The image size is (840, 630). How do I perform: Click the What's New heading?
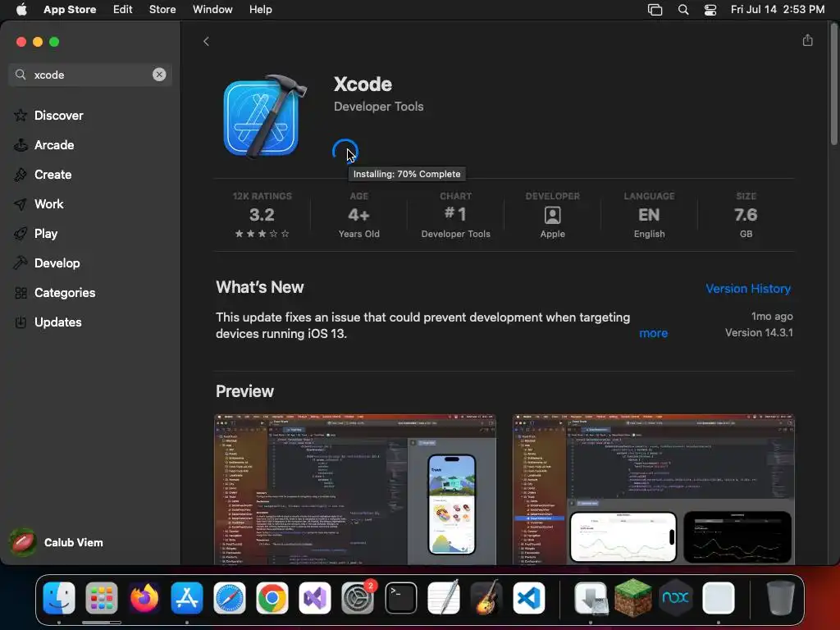point(260,287)
